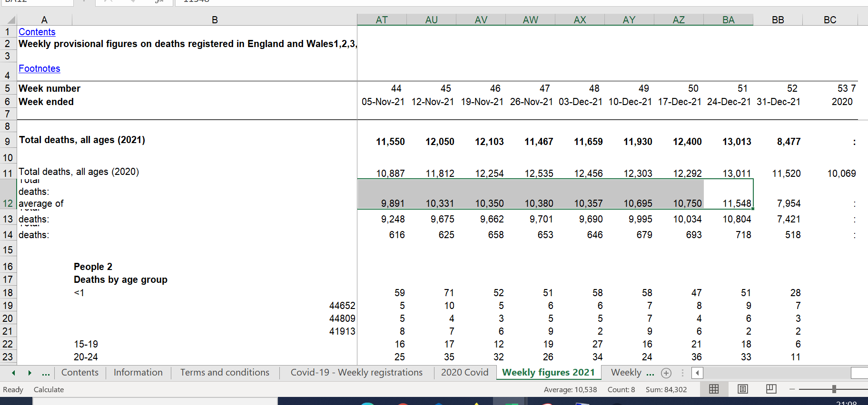Follow the Contents hyperlink in cell A1
Screen dimensions: 868x405
pyautogui.click(x=37, y=32)
